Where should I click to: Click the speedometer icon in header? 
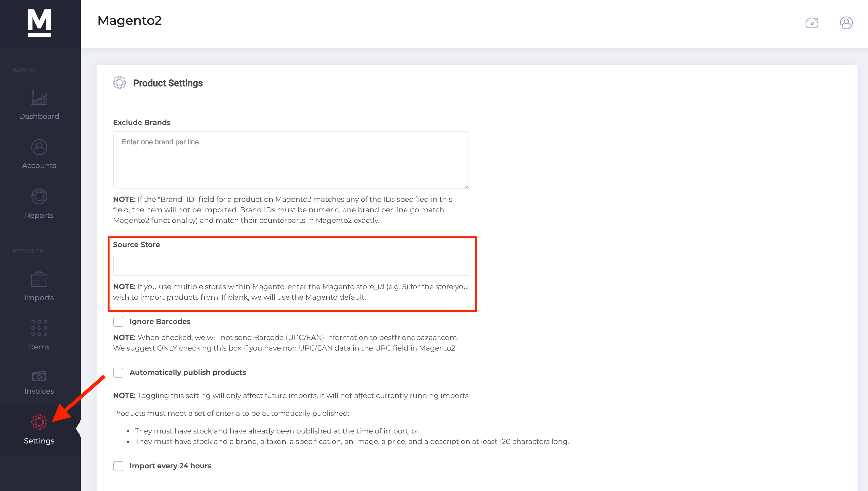tap(812, 23)
